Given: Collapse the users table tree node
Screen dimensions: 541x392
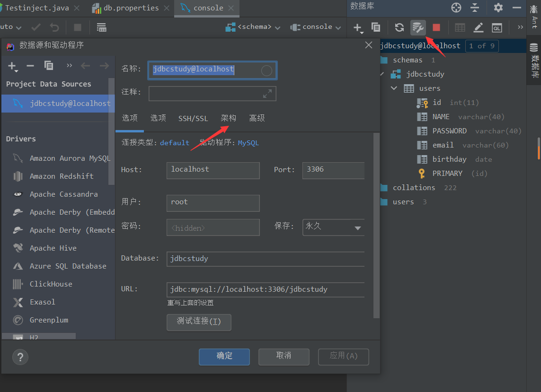Looking at the screenshot, I should pyautogui.click(x=394, y=88).
